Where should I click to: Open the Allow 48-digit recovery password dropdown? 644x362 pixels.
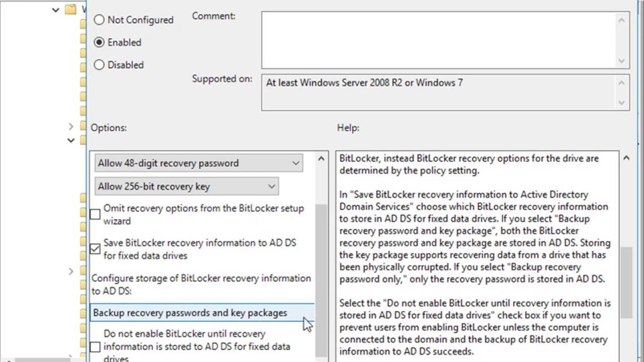coord(199,163)
